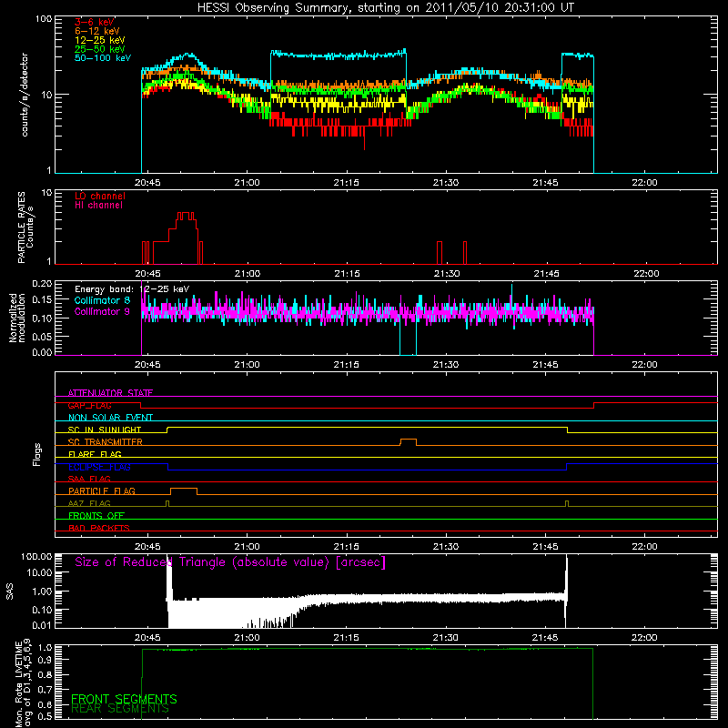The height and width of the screenshot is (728, 728).
Task: Click the 22:00 tick label under particle rates plot
Action: click(x=646, y=274)
